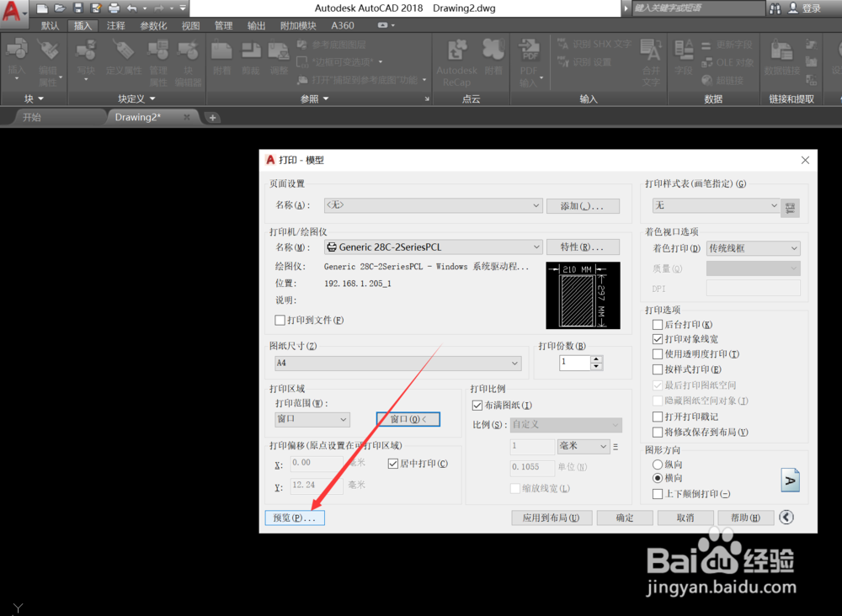Screen dimensions: 842x616
Task: Click the Preview button in plot dialog
Action: (x=294, y=518)
